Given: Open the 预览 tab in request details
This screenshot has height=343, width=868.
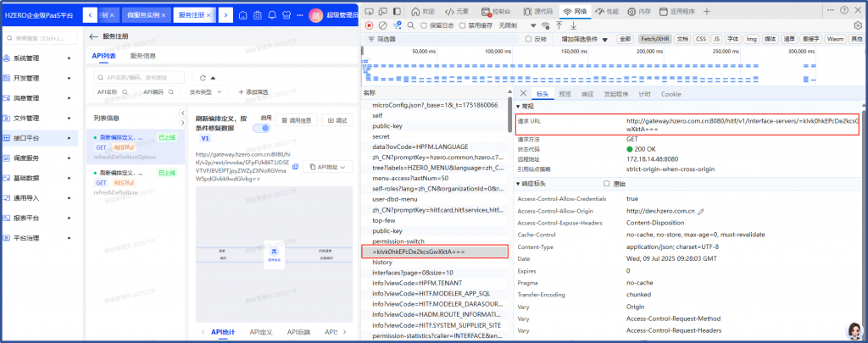Looking at the screenshot, I should [x=565, y=94].
